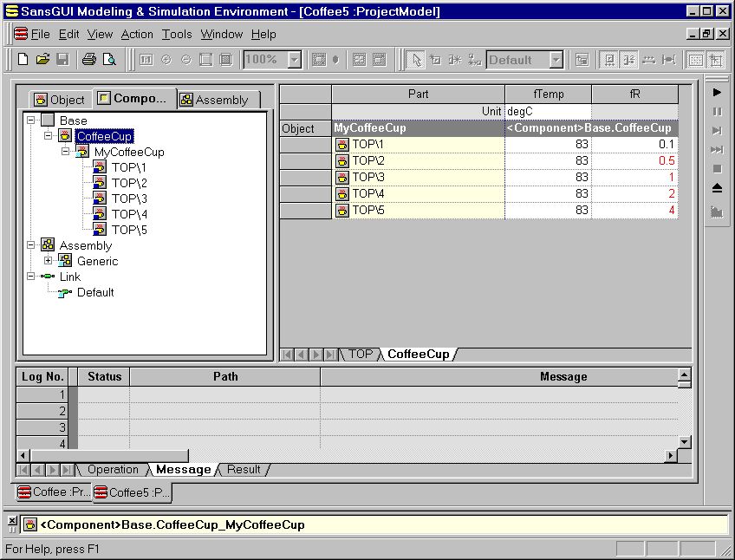The height and width of the screenshot is (560, 735).
Task: Click the MyCoffeeCup object icon in tree
Action: 82,153
